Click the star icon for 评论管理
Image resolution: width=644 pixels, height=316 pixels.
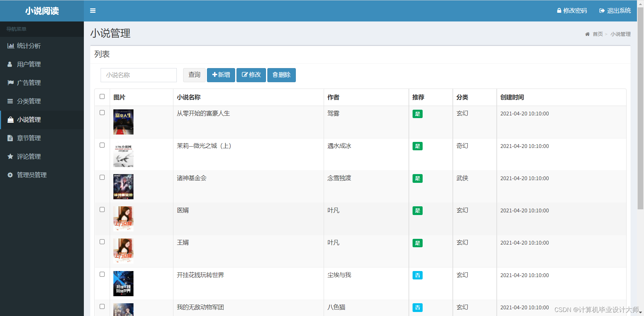pyautogui.click(x=10, y=157)
